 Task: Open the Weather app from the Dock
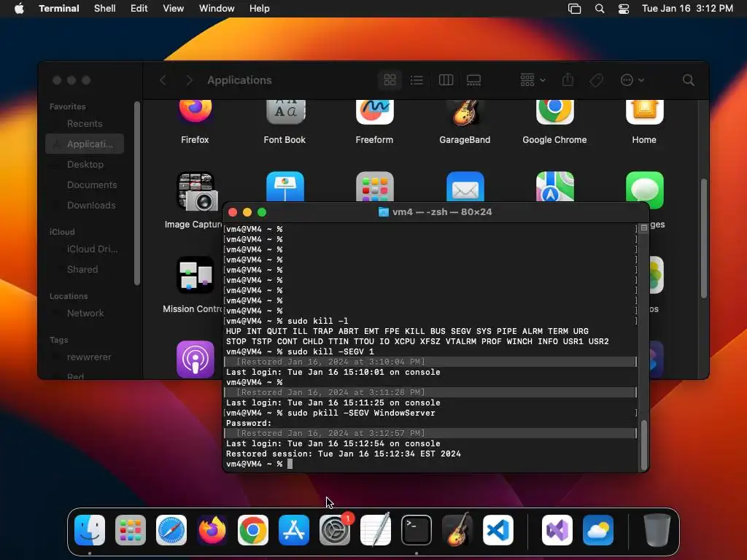[x=598, y=530]
